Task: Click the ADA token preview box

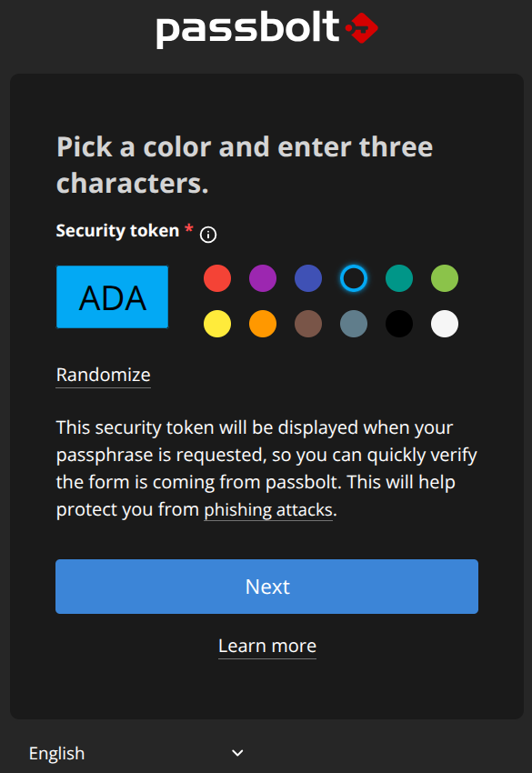Action: (112, 296)
